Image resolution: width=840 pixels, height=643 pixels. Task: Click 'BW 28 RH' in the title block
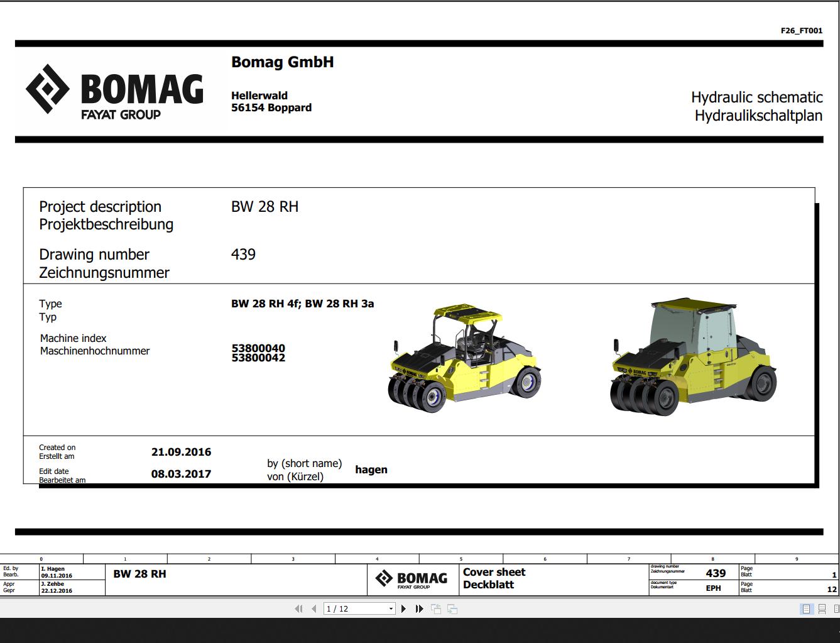point(139,574)
